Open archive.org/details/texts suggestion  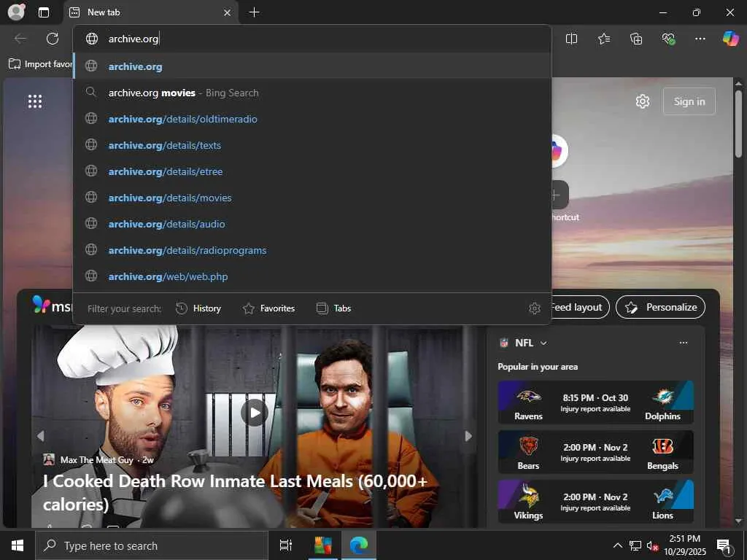coord(312,145)
